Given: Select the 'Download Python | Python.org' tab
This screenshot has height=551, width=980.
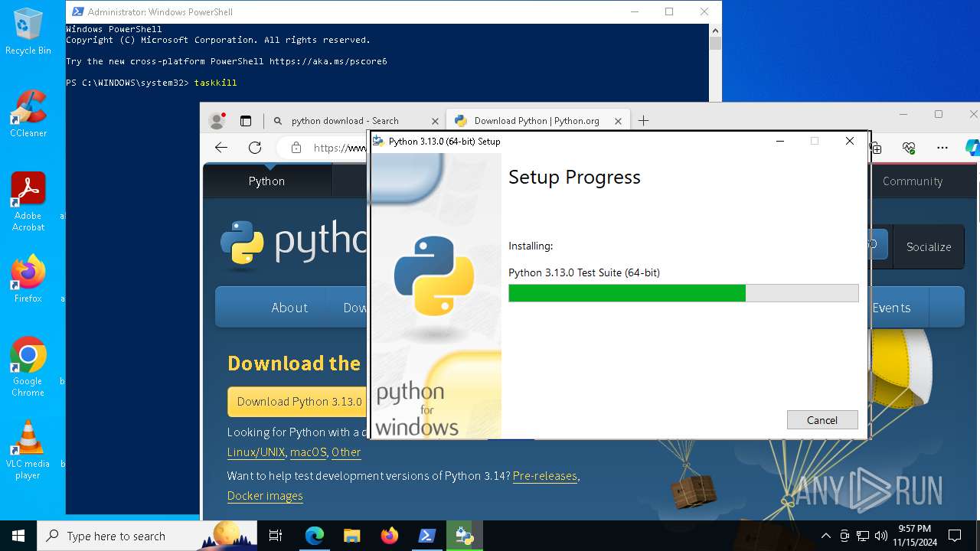Looking at the screenshot, I should tap(537, 121).
